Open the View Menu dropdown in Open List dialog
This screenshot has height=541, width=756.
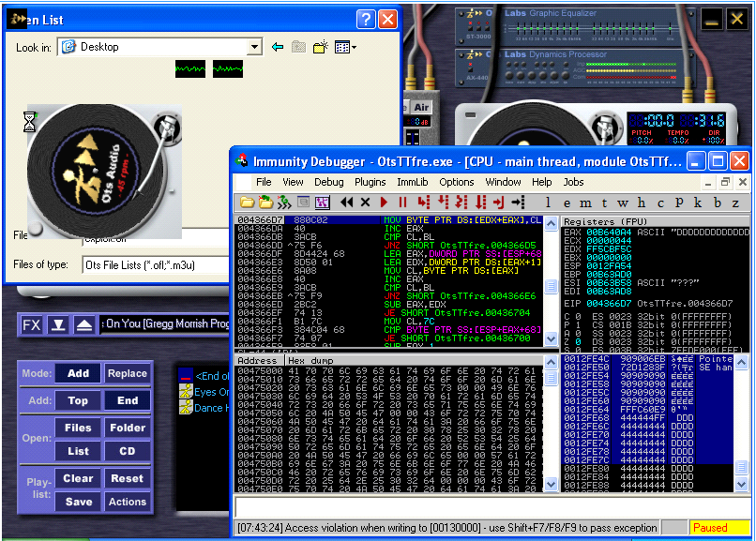pos(346,47)
